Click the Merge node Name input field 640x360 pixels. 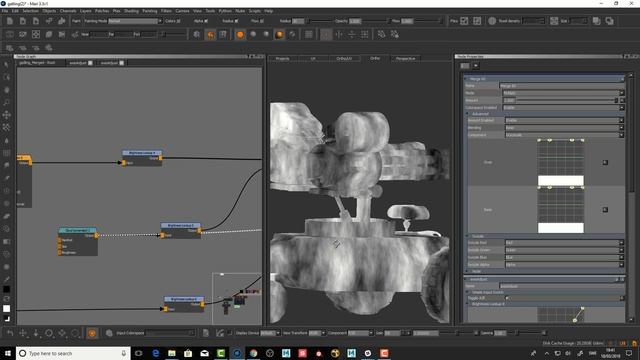(x=561, y=86)
